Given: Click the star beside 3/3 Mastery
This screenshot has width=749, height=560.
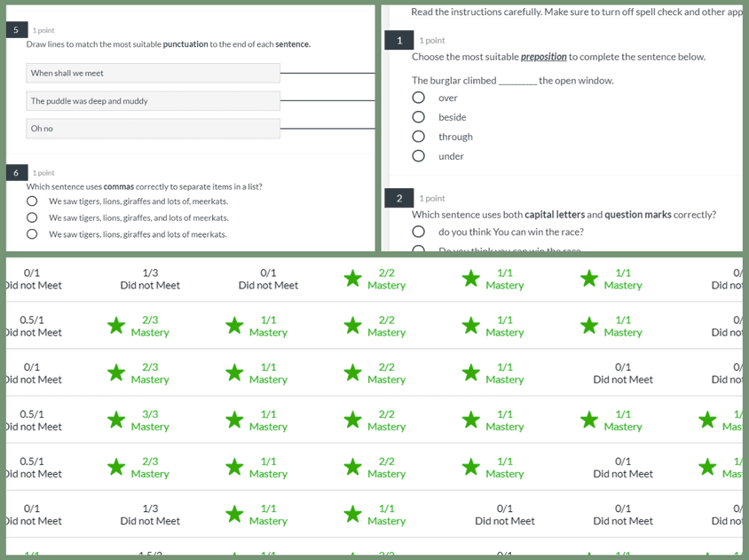Looking at the screenshot, I should point(116,420).
